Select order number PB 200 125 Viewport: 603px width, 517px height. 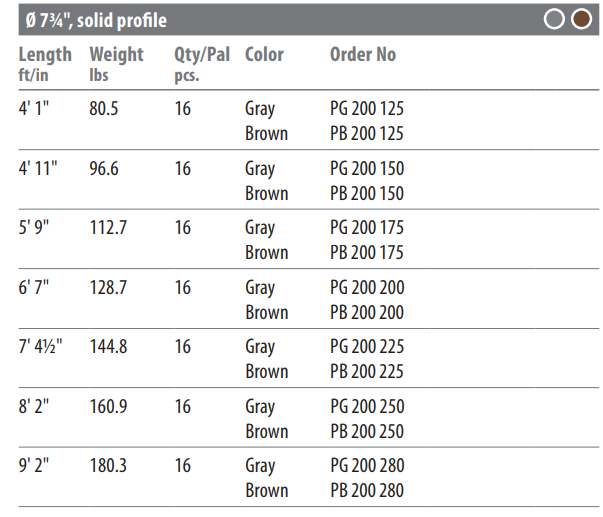tap(367, 133)
